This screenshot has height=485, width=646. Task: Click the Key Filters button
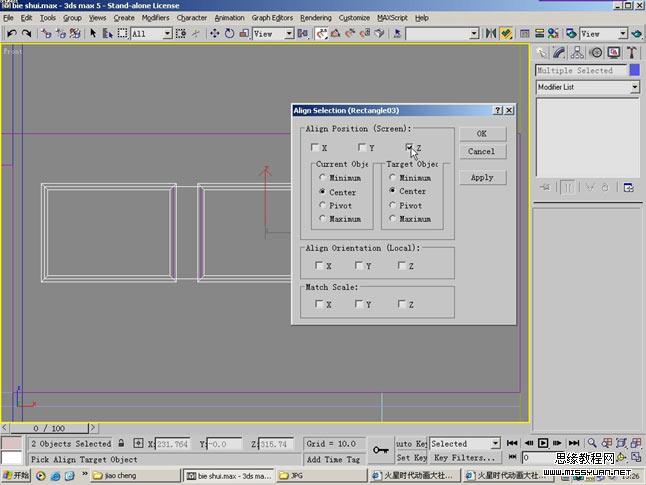click(464, 457)
